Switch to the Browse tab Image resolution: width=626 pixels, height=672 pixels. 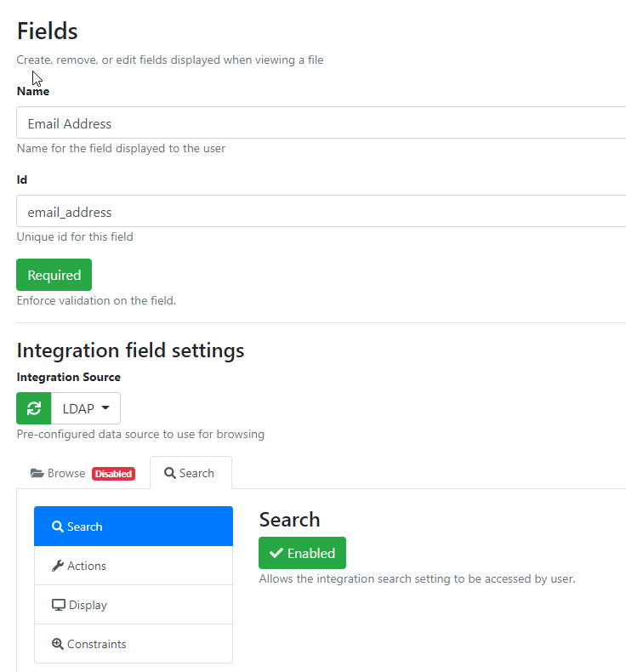click(66, 473)
